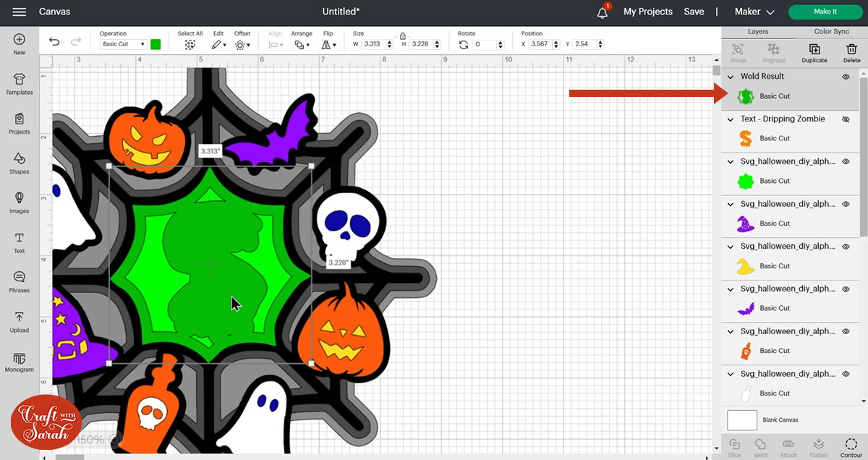Click the Slice tool

click(734, 448)
